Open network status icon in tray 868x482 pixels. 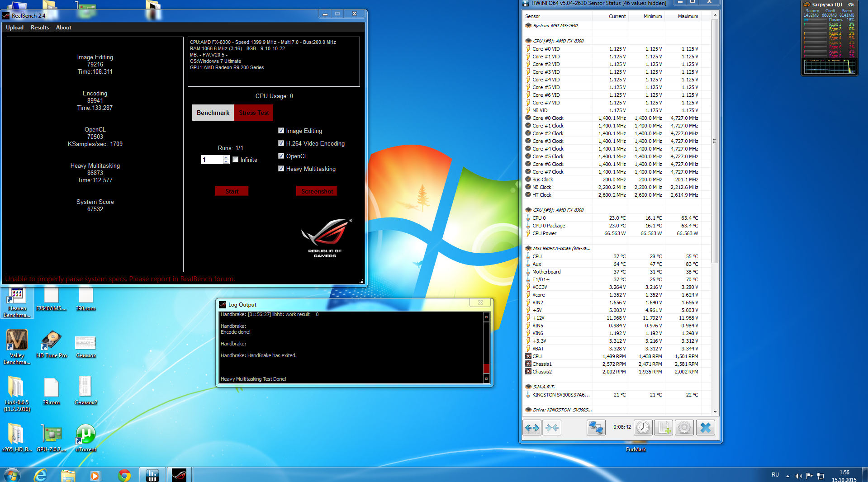click(821, 476)
